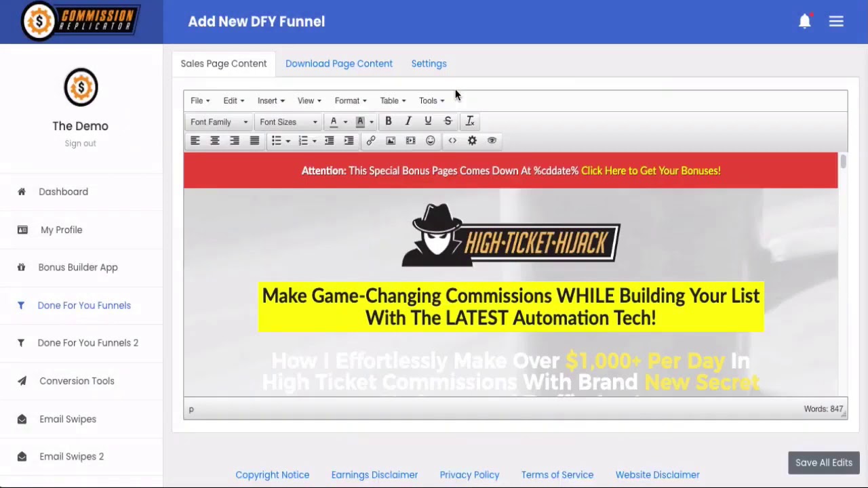Open the Edit menu
Screen dimensions: 868x488
pos(234,101)
